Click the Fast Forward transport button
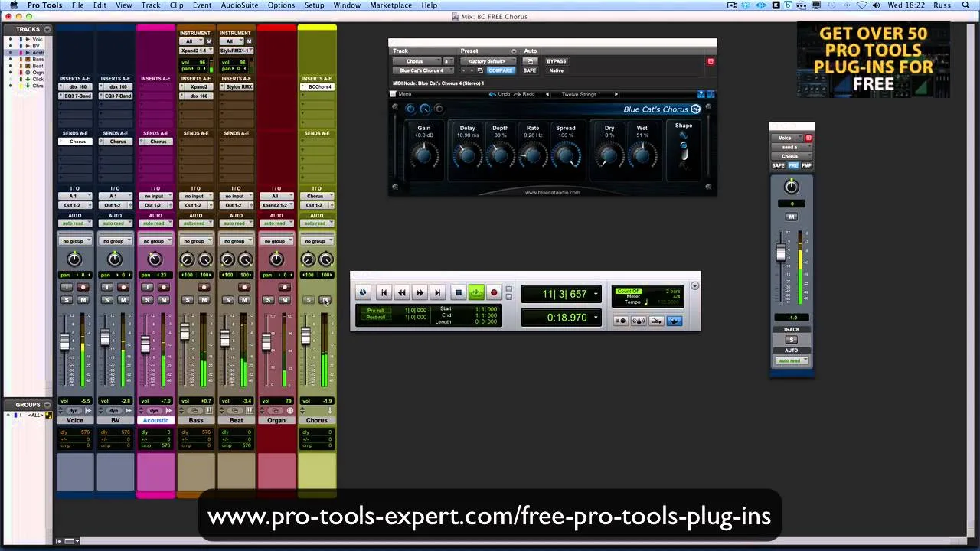Screen dimensions: 980x551 coord(420,292)
